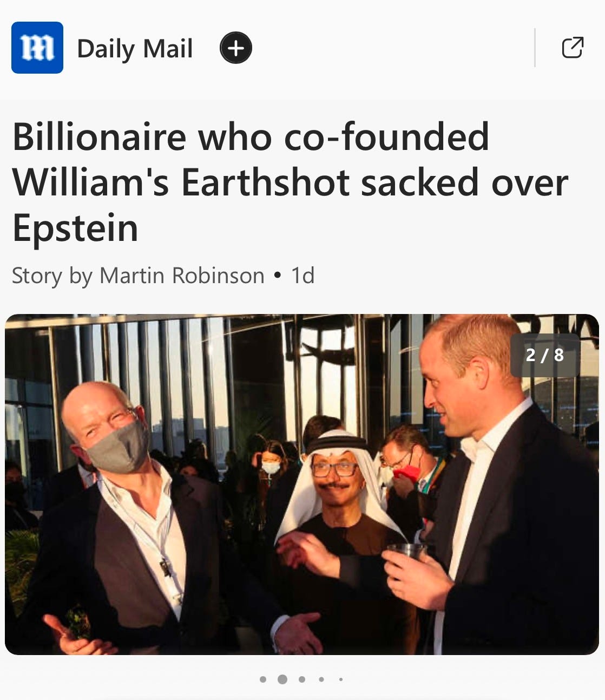Select the active second carousel dot
Screen dimensions: 605x700
(282, 679)
